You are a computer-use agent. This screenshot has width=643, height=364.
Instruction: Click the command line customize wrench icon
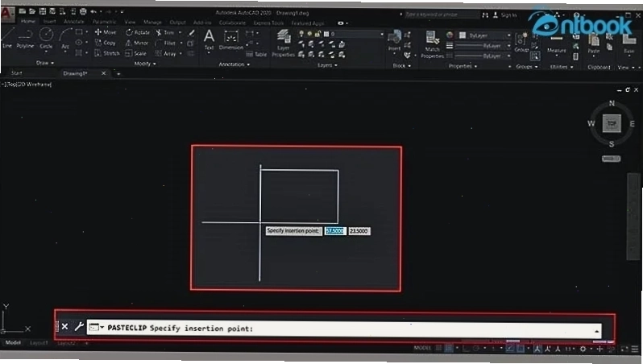click(x=79, y=327)
